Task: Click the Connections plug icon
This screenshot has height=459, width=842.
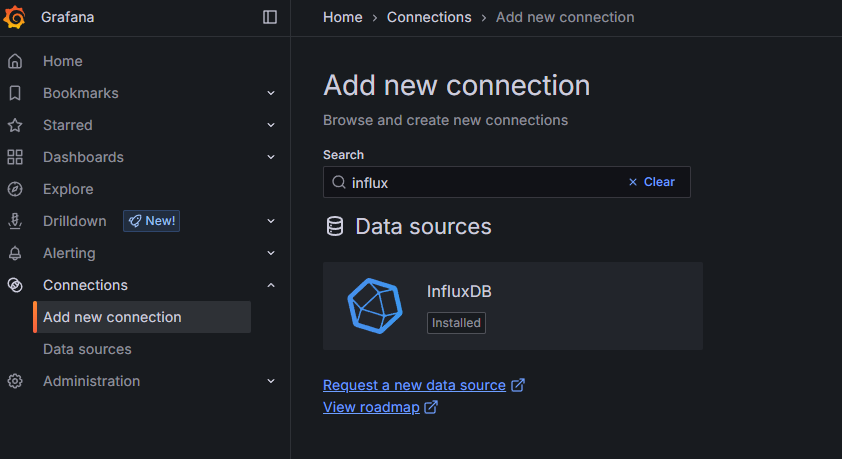Action: coord(15,285)
